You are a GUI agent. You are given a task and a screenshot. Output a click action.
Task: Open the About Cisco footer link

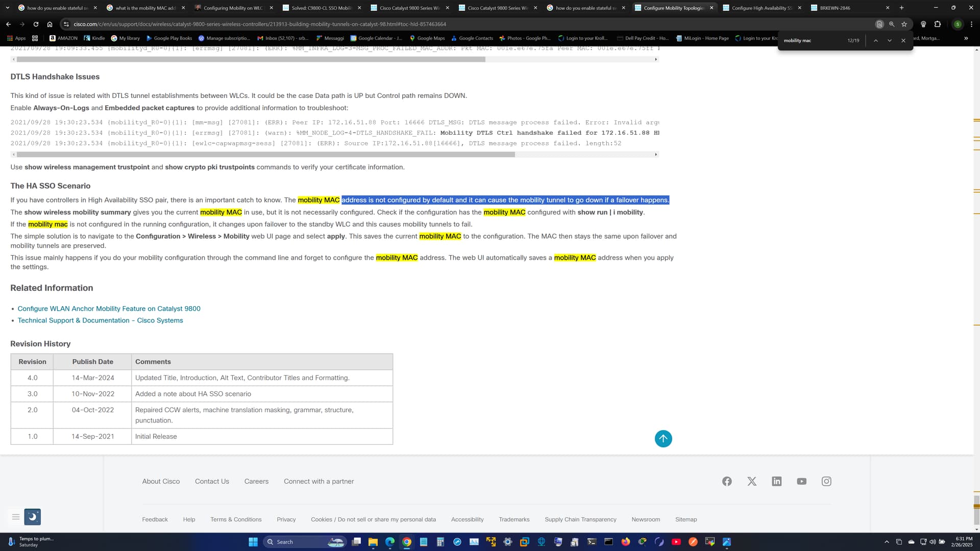click(x=161, y=481)
